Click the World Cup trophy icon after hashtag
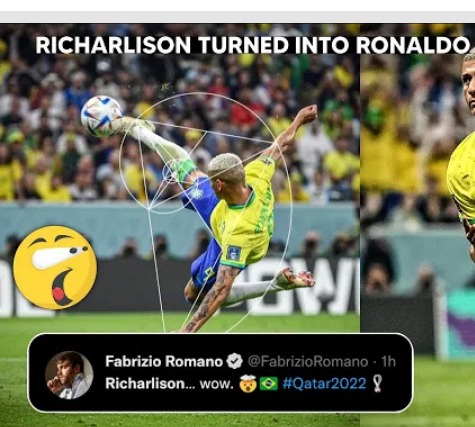This screenshot has width=475, height=427. tap(377, 383)
